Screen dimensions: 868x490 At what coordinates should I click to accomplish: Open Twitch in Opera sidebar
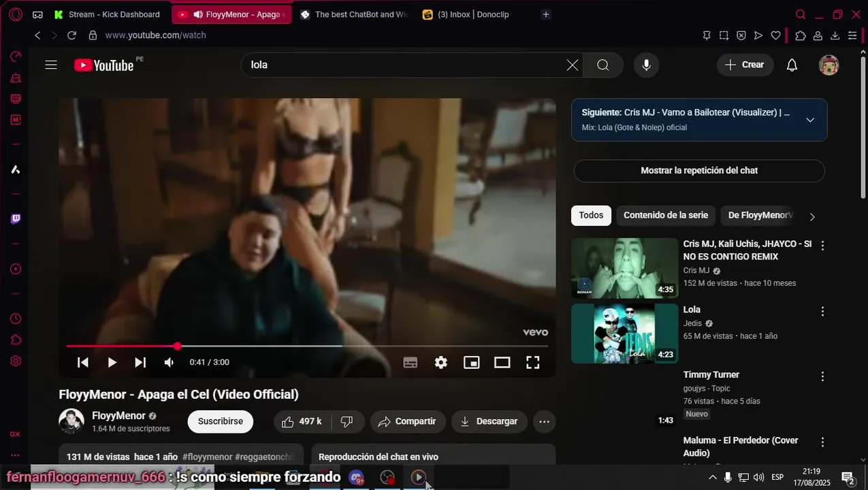tap(15, 218)
